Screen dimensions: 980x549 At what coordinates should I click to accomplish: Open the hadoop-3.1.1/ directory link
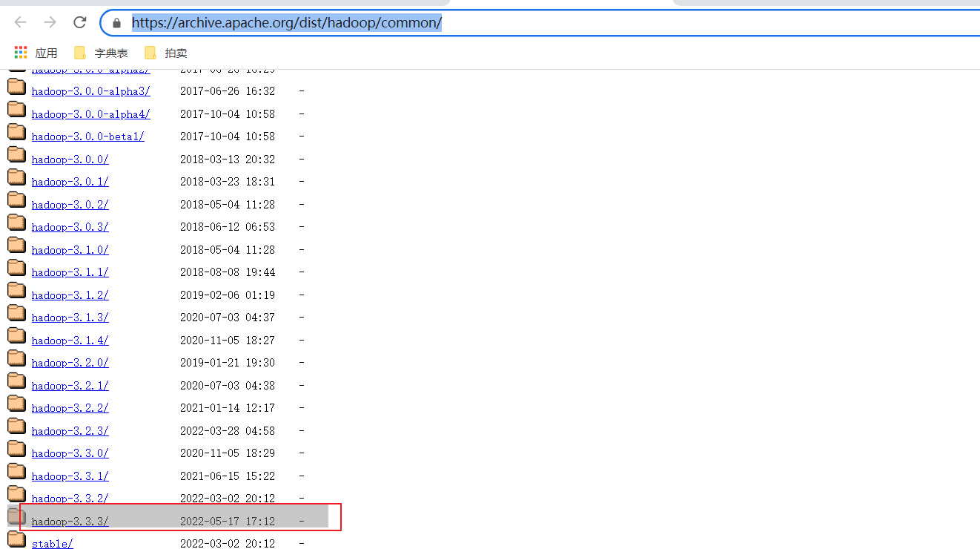click(70, 272)
